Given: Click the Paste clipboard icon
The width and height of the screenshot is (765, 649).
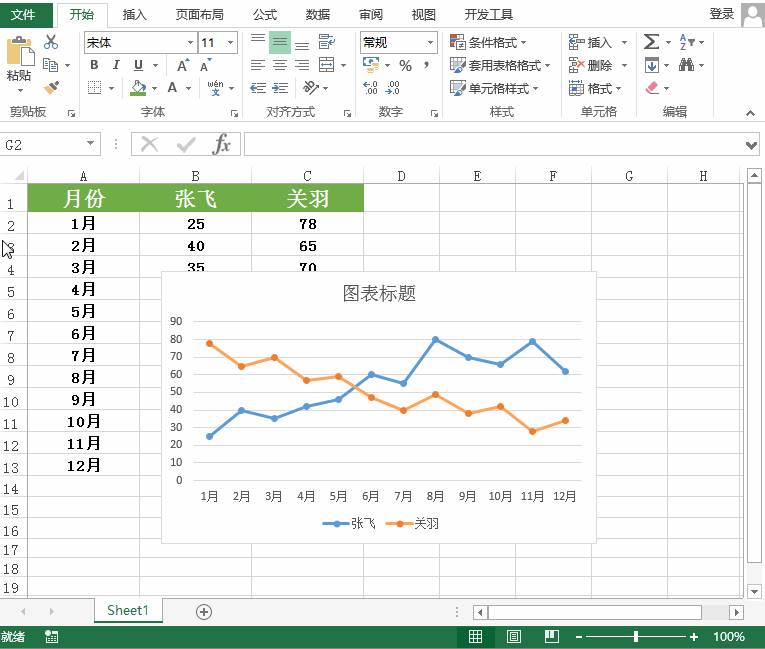Looking at the screenshot, I should [19, 51].
